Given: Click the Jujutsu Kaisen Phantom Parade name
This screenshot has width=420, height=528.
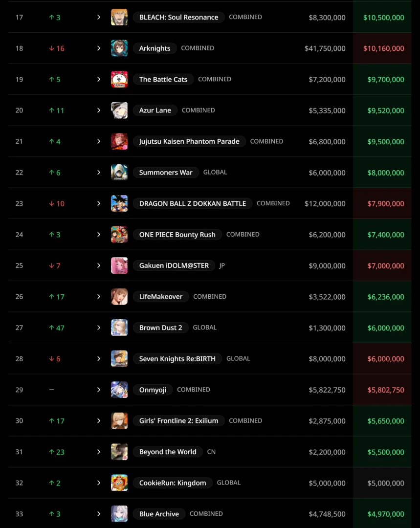Looking at the screenshot, I should [189, 141].
